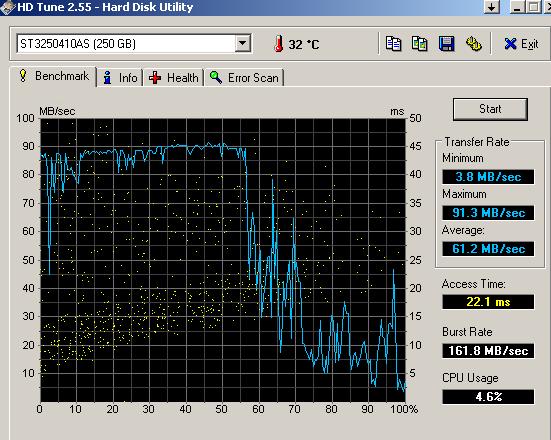Switch to the Info tab
Screen dimensions: 551x440
[120, 78]
